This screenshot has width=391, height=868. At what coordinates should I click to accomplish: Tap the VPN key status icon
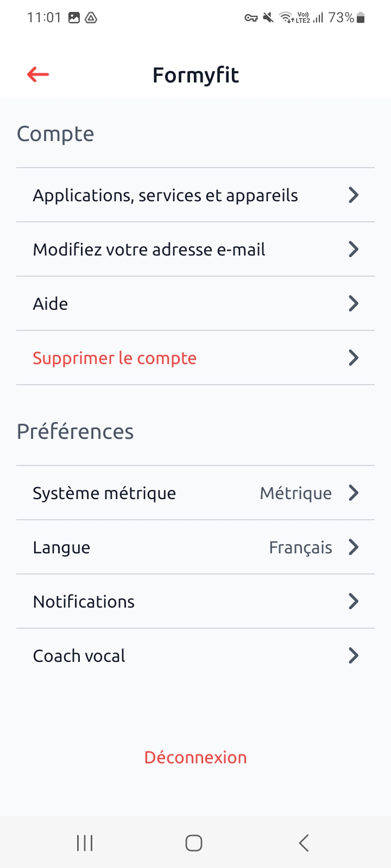[250, 18]
